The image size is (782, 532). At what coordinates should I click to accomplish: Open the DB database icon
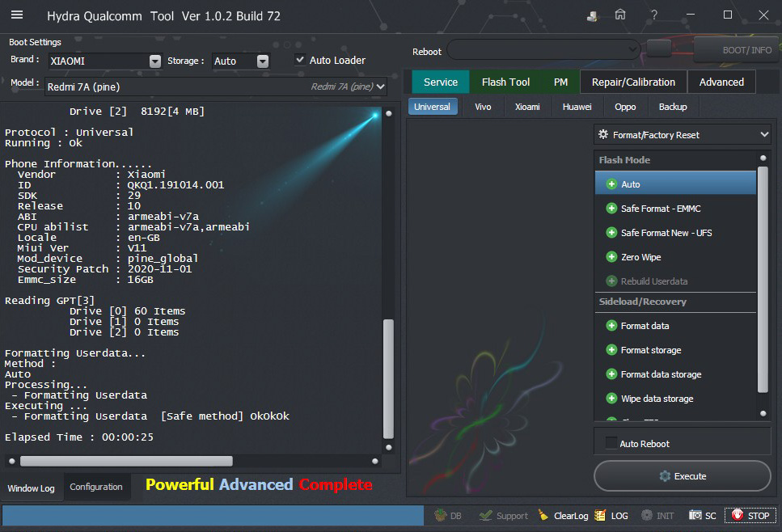[x=441, y=516]
